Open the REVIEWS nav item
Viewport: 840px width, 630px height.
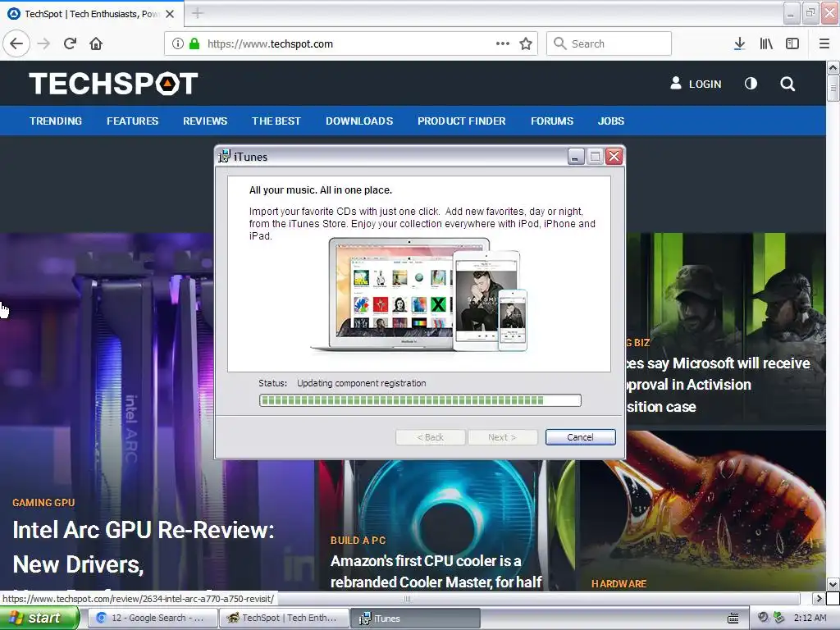pos(205,121)
